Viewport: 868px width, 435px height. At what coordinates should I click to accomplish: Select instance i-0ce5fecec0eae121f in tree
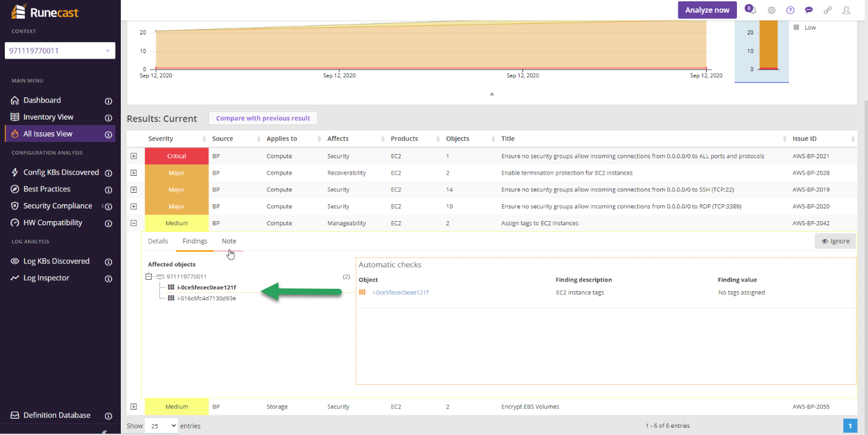coord(207,288)
